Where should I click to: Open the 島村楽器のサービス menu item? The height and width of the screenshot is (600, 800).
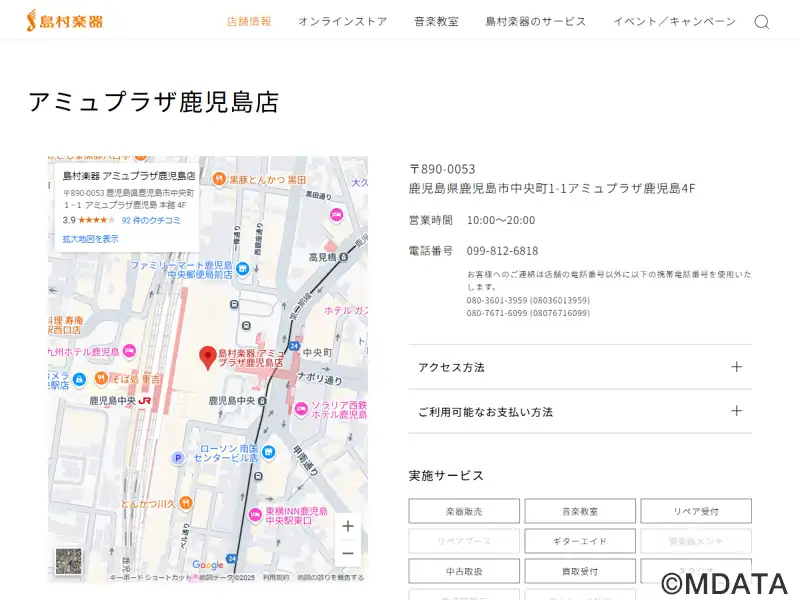pyautogui.click(x=536, y=21)
